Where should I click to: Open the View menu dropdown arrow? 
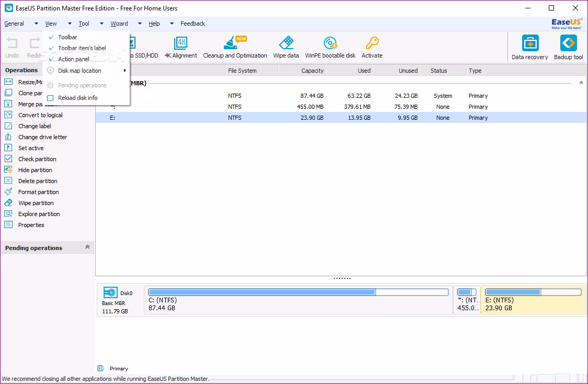[70, 24]
